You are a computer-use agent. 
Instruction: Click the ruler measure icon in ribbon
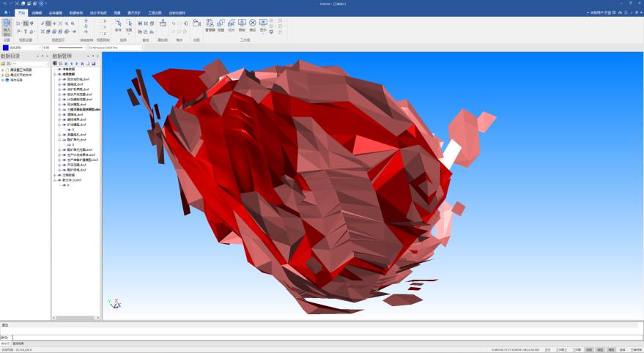pyautogui.click(x=163, y=24)
